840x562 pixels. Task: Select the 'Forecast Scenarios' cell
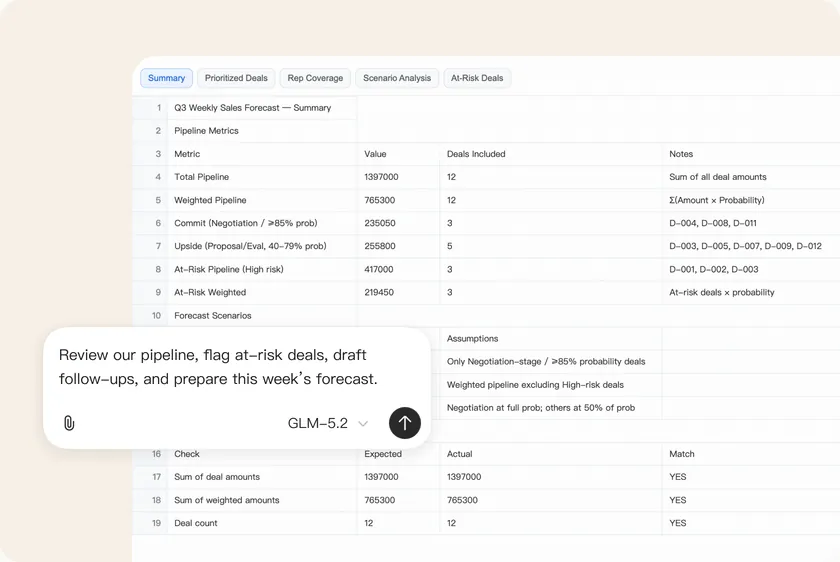262,316
